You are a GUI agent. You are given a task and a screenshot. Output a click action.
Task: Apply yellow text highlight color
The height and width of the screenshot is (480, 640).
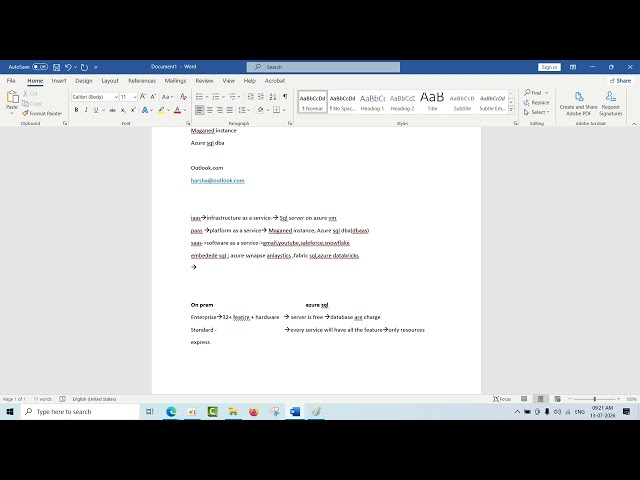pyautogui.click(x=161, y=110)
